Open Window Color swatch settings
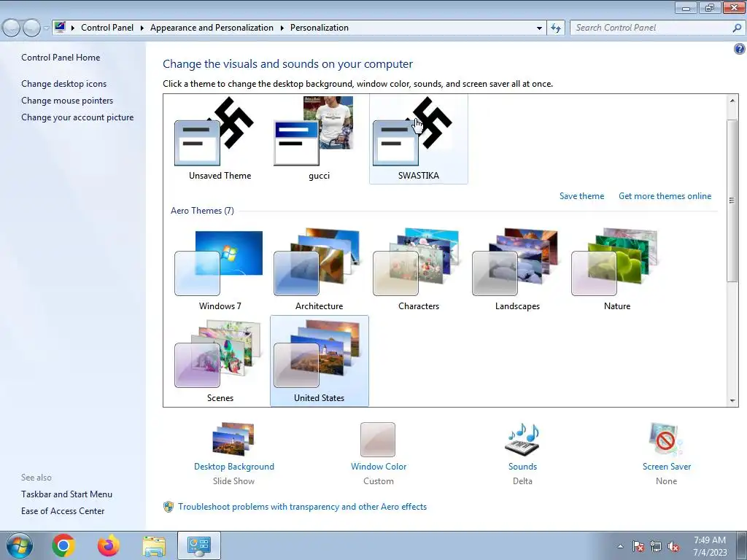Screen dimensions: 747x560 tap(378, 440)
